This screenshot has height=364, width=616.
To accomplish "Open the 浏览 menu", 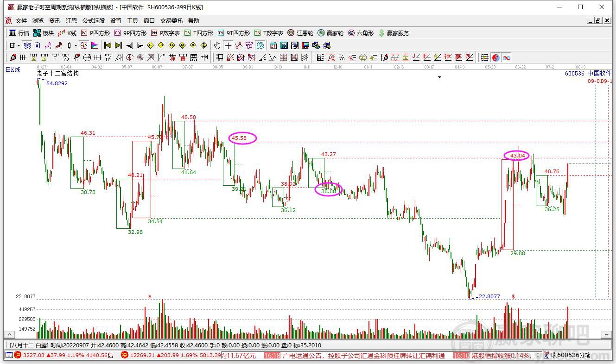I will pos(38,21).
